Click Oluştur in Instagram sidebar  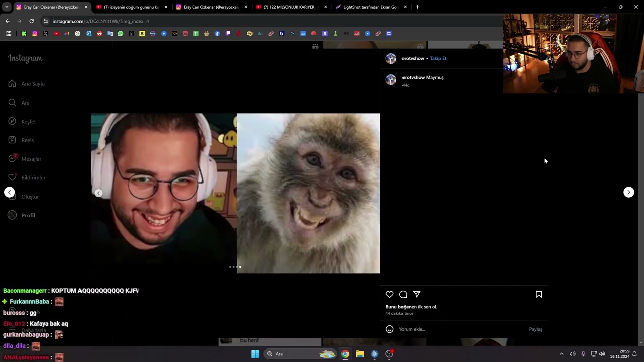coord(24,197)
